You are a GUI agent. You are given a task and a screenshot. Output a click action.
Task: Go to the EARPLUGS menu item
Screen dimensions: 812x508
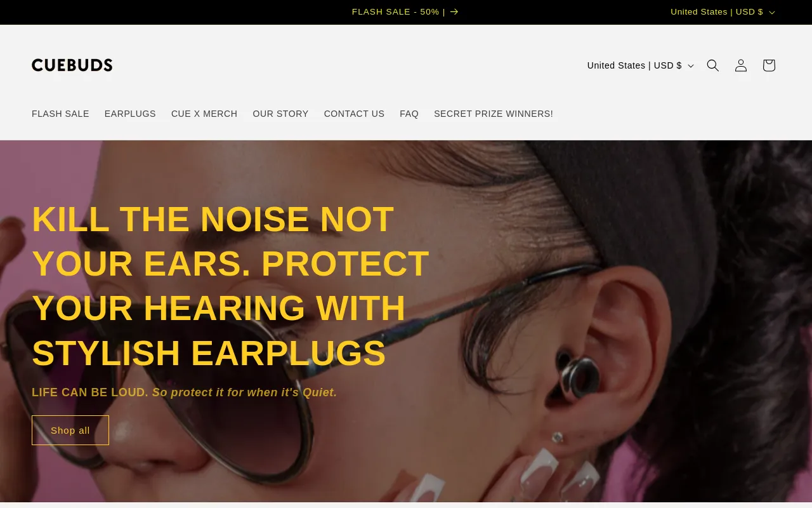tap(130, 114)
